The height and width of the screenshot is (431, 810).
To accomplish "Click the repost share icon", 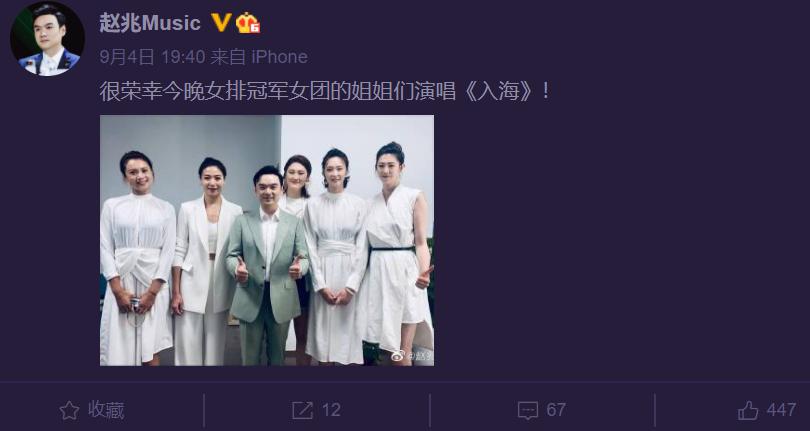I will (302, 411).
